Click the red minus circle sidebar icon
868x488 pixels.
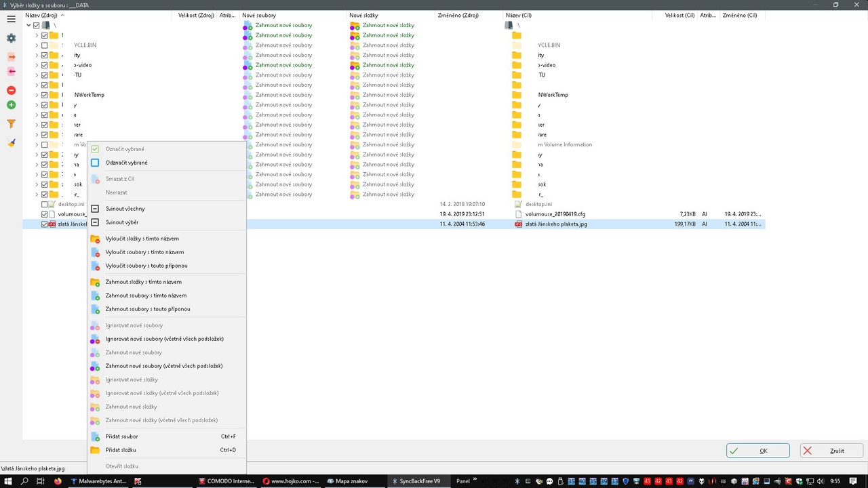11,90
